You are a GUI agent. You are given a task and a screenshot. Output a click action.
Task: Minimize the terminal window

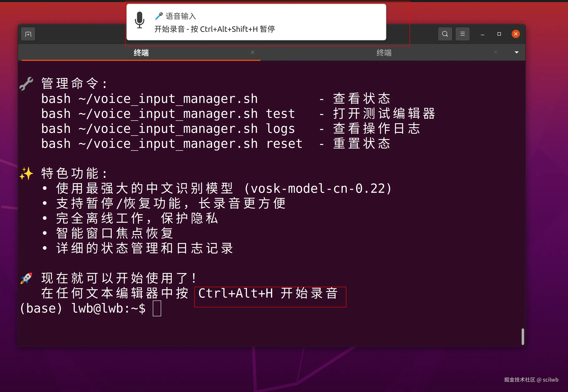tap(482, 34)
